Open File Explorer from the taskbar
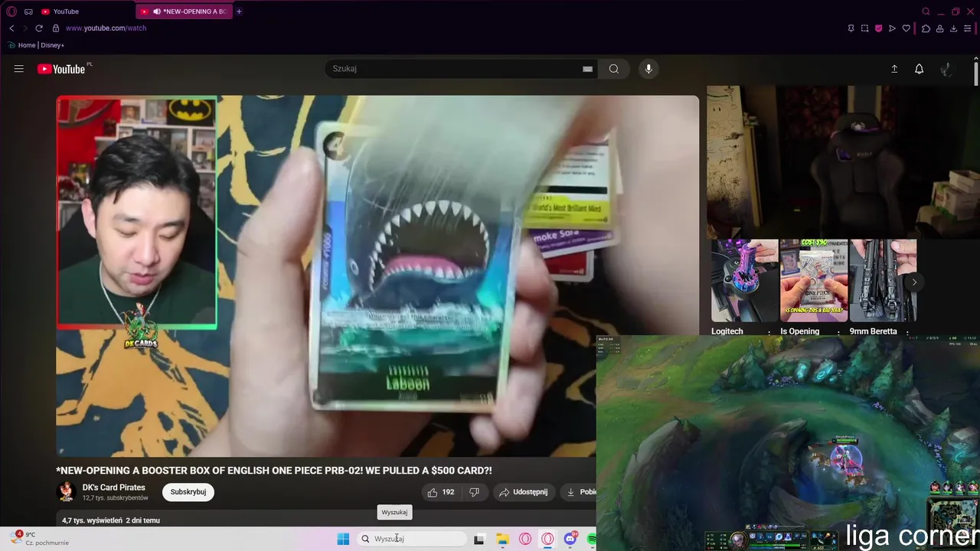The height and width of the screenshot is (551, 980). (x=502, y=539)
